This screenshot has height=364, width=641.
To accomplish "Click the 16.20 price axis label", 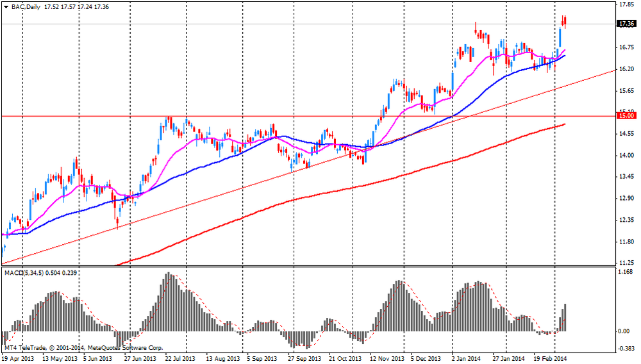I will [x=626, y=69].
